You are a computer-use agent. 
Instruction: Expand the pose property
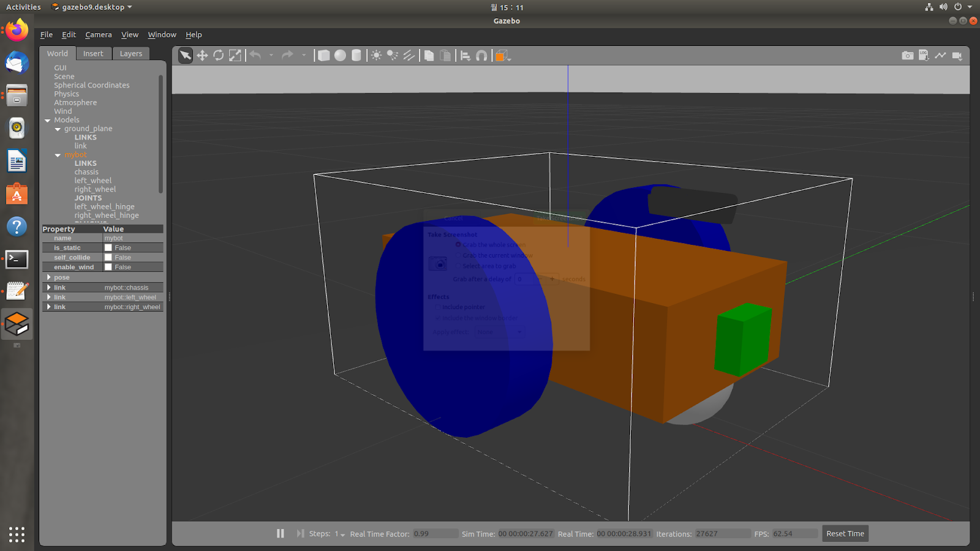pos(49,277)
